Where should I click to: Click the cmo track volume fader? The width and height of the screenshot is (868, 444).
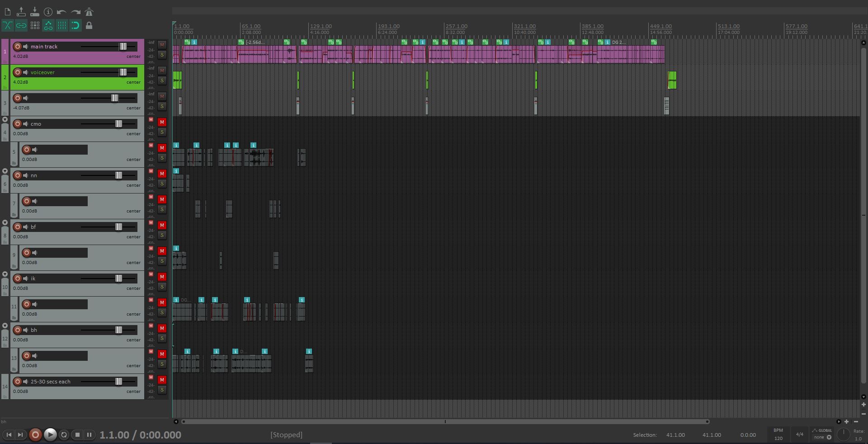pos(118,124)
